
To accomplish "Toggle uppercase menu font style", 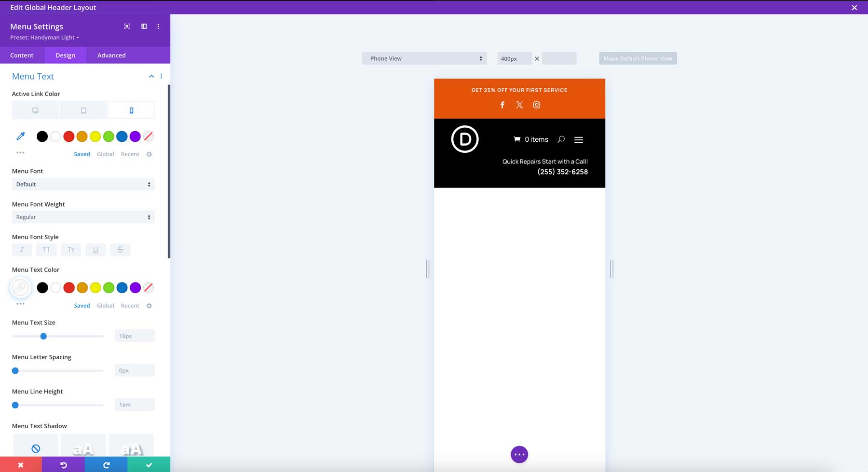I will coord(46,249).
